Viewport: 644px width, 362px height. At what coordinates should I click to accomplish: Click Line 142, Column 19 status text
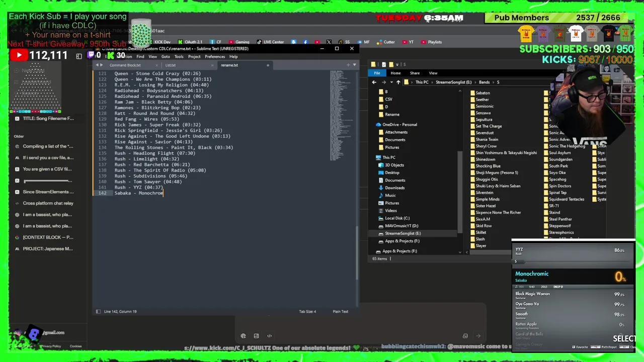120,311
